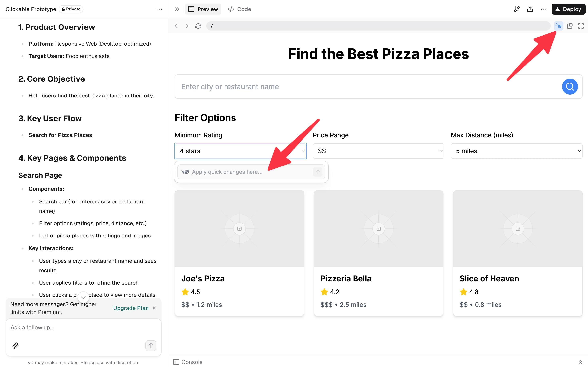Click the star icon beside 4.8 rating
588x367 pixels.
tap(463, 292)
